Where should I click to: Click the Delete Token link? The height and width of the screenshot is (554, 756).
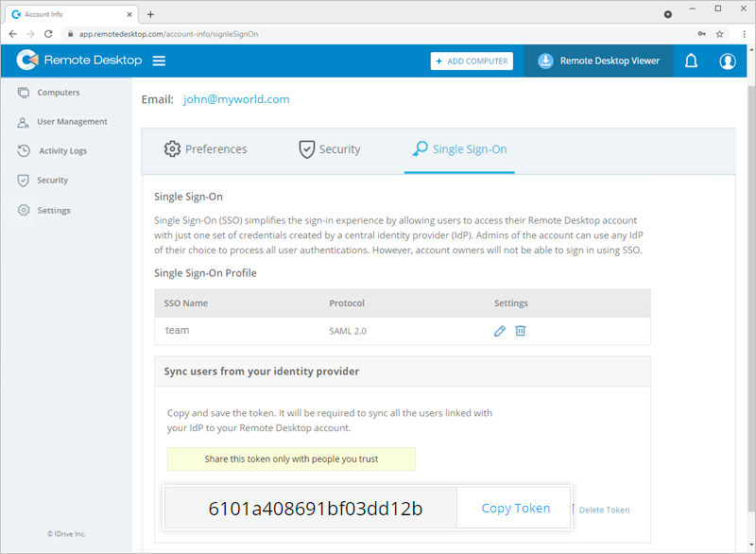604,511
